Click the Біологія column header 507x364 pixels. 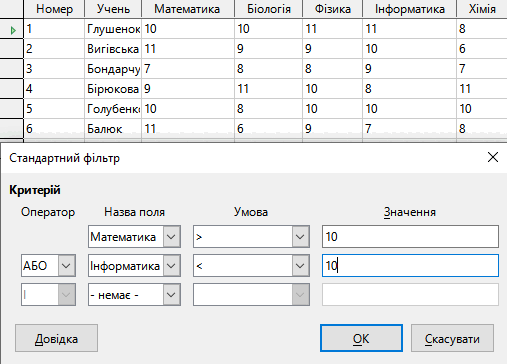pyautogui.click(x=269, y=9)
